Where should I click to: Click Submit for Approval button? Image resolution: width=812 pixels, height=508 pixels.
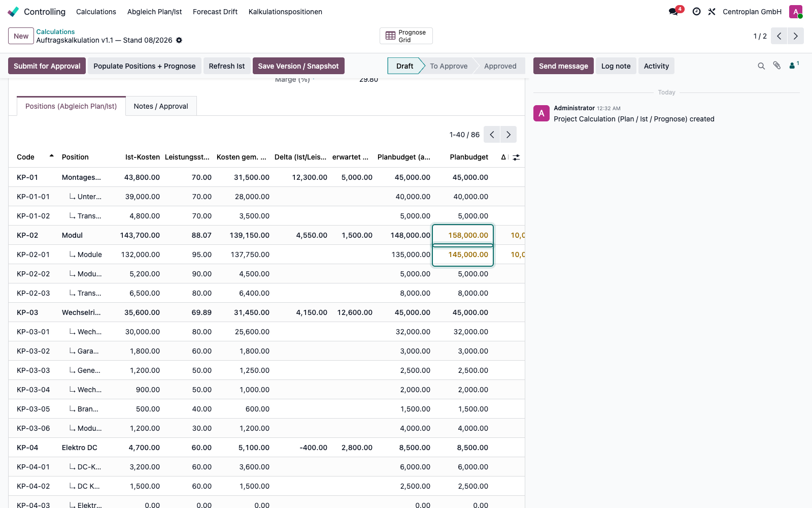(x=47, y=66)
